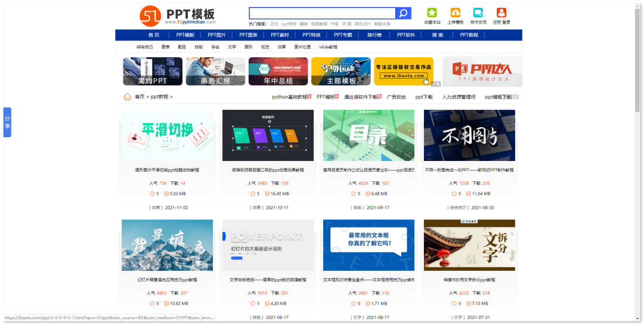This screenshot has height=325, width=644.
Task: Open 排行榜 in the navigation bar
Action: tap(374, 35)
